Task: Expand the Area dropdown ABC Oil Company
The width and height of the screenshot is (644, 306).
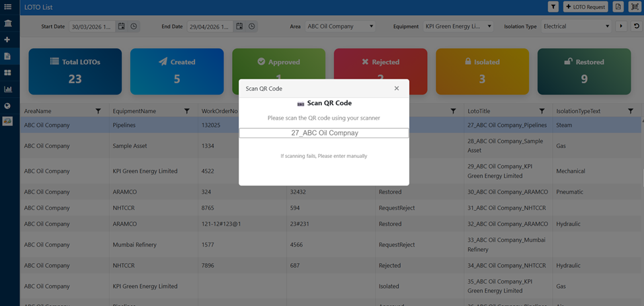Action: (340, 26)
